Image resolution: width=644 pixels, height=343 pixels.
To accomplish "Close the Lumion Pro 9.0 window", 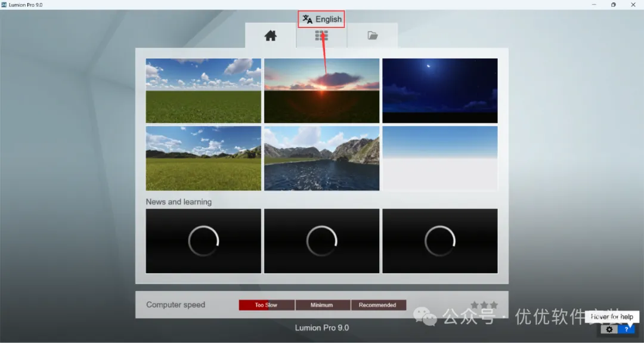I will click(x=633, y=5).
